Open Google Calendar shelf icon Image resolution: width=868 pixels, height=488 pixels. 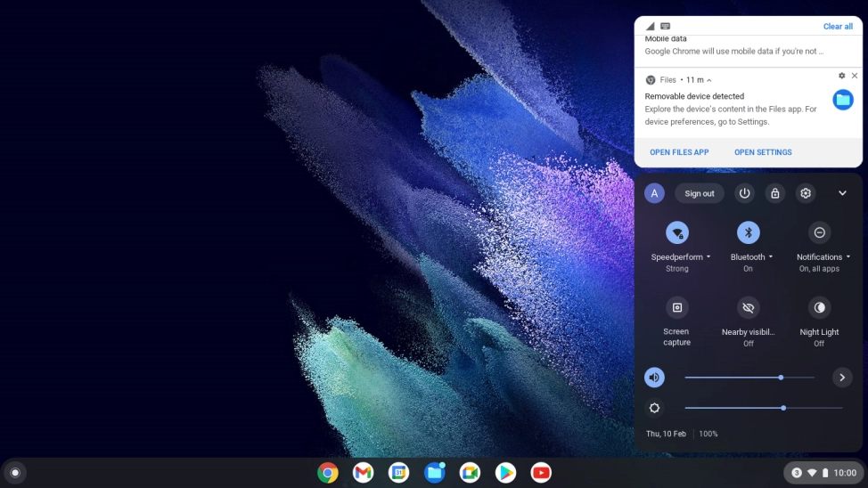398,473
